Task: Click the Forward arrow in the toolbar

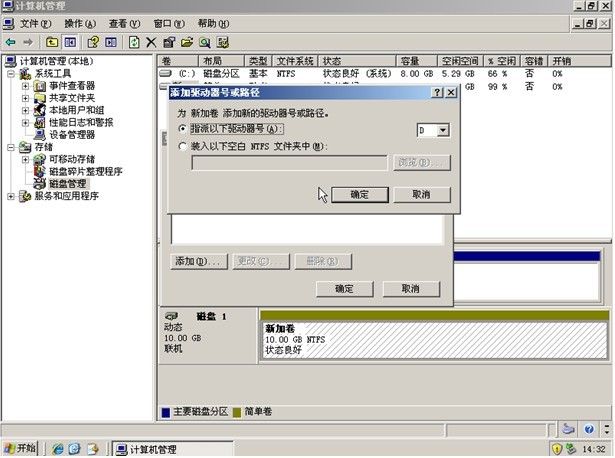Action: 28,42
